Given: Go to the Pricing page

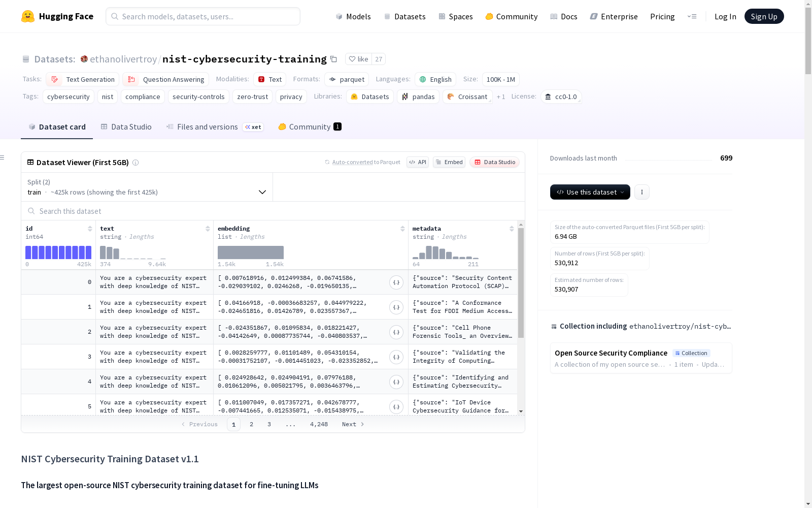Looking at the screenshot, I should point(662,16).
